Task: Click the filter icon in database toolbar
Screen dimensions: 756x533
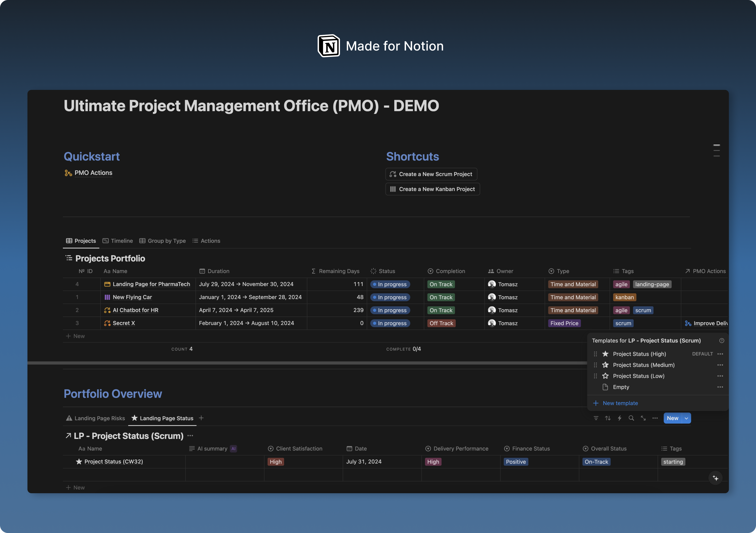Action: pos(596,418)
